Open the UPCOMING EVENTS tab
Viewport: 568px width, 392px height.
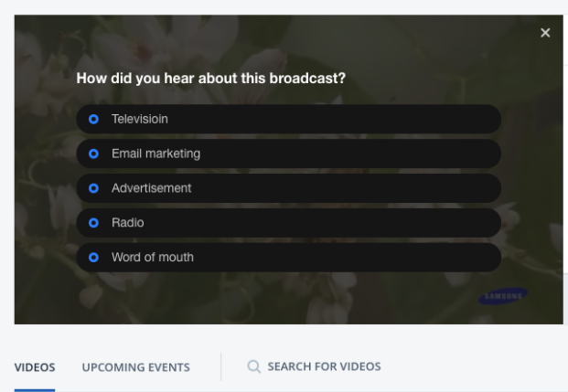(136, 367)
